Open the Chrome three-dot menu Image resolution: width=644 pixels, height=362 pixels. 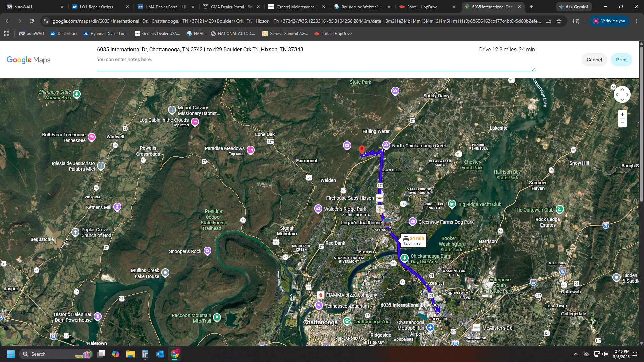[637, 21]
